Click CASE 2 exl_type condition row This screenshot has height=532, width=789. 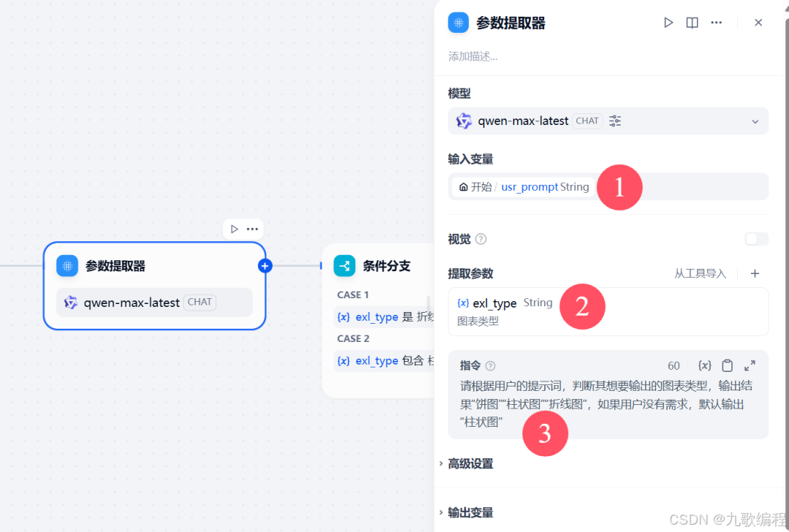pyautogui.click(x=384, y=360)
